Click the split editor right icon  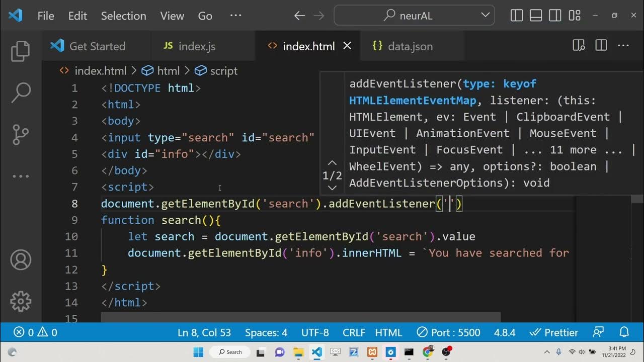[601, 46]
